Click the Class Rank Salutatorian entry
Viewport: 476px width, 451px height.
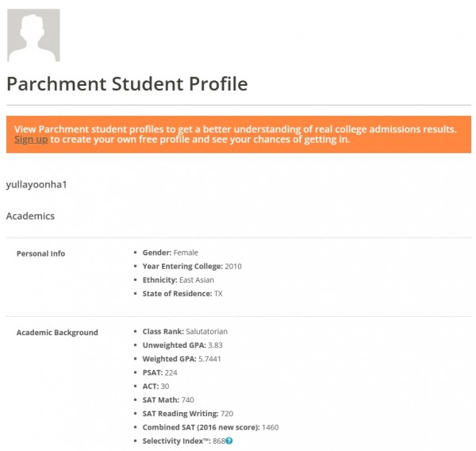pos(185,332)
